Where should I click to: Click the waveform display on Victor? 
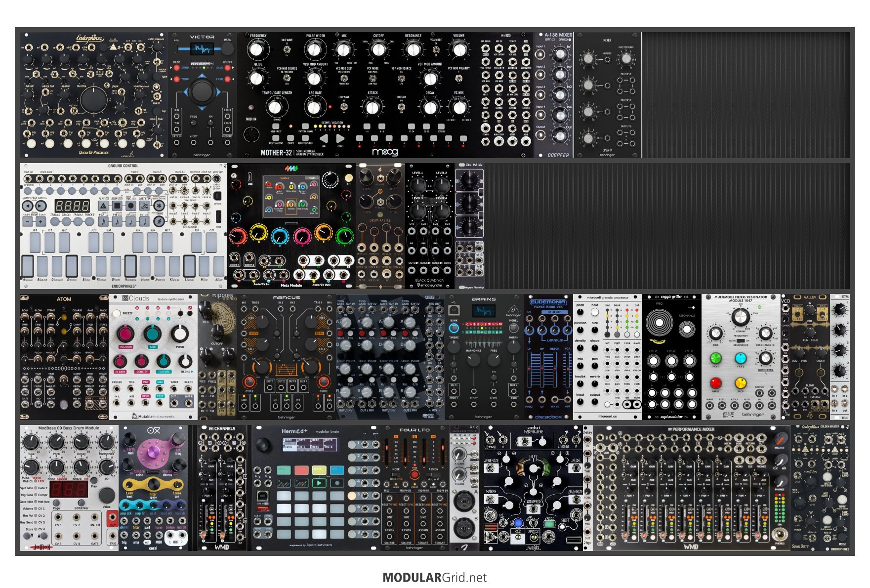click(x=203, y=48)
